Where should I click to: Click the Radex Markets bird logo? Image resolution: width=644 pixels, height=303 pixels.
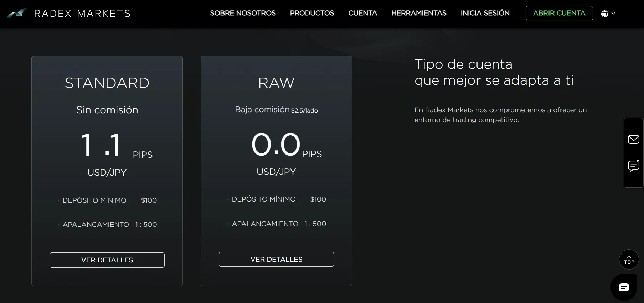tap(17, 13)
